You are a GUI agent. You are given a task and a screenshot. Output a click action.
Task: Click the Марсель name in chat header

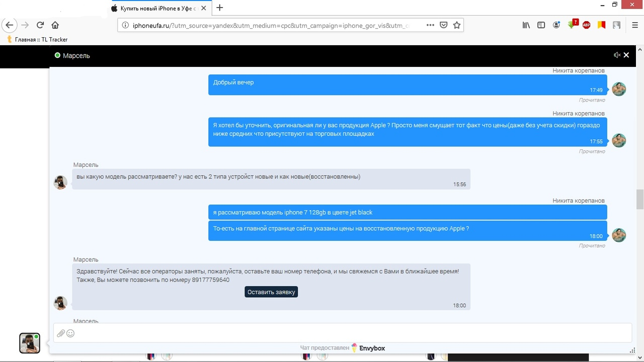(76, 55)
